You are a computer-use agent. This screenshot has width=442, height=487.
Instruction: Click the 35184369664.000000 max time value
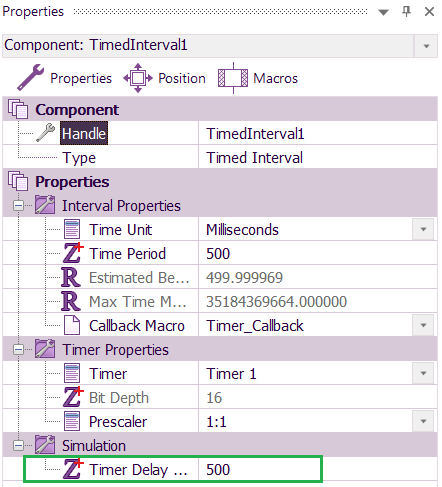tap(276, 301)
